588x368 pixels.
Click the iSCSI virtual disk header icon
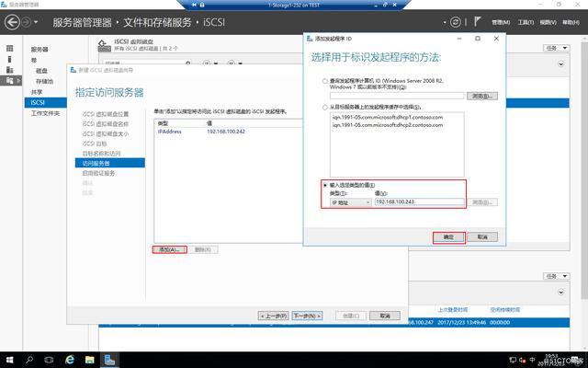tap(104, 45)
